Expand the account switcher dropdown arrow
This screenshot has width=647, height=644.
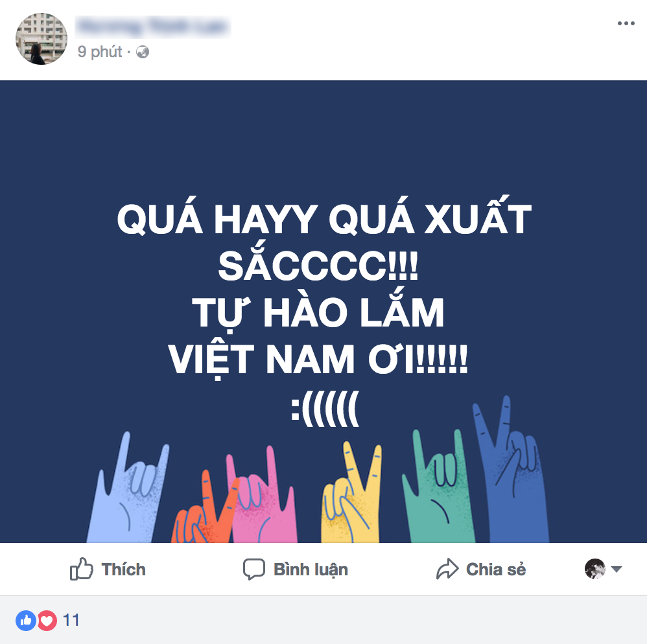click(616, 569)
